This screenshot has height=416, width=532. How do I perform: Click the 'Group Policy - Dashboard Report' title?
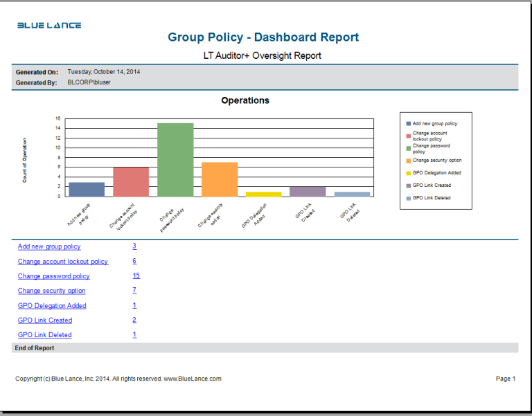(263, 37)
